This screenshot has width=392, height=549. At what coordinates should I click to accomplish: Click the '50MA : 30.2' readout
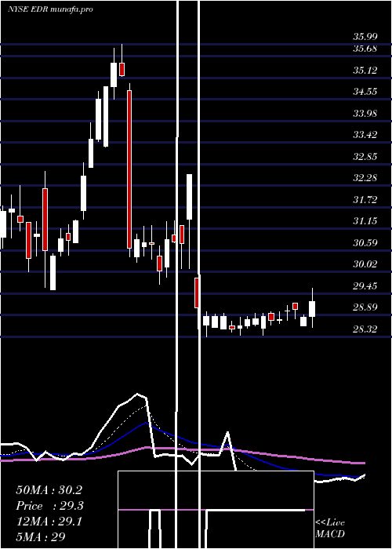[49, 490]
